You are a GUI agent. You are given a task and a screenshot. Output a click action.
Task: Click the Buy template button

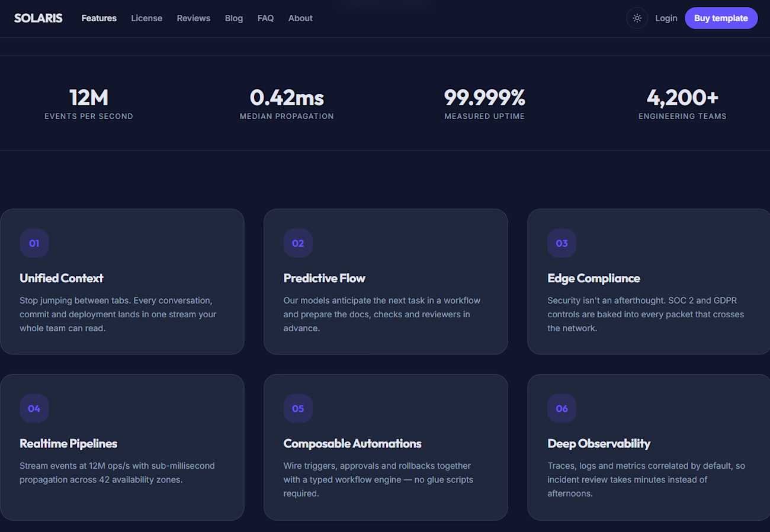[x=721, y=18]
